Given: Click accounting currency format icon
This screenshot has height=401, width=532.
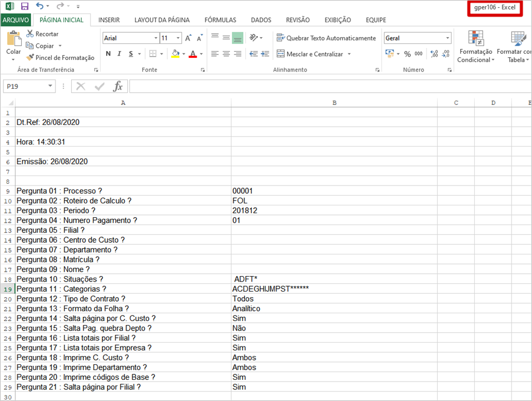Looking at the screenshot, I should coord(390,54).
